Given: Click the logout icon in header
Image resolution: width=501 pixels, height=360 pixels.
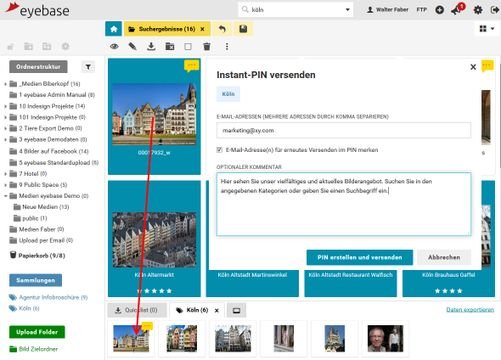Looking at the screenshot, I should tap(495, 10).
